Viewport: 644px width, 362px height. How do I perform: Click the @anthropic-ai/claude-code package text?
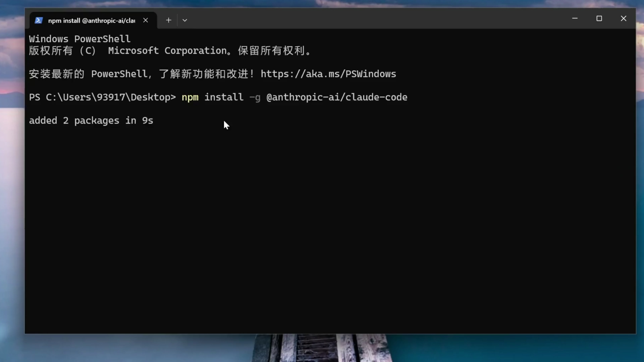(337, 97)
